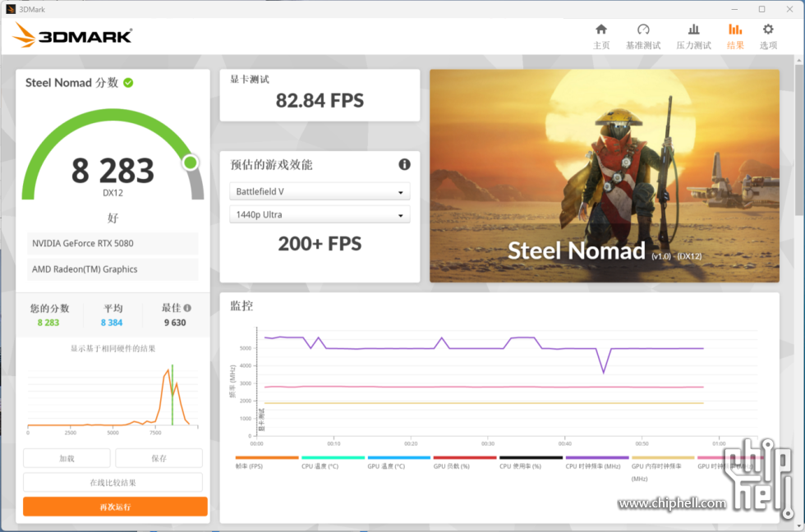Screen dimensions: 805x532
Task: Click the orange 再次运行 button
Action: pos(115,507)
